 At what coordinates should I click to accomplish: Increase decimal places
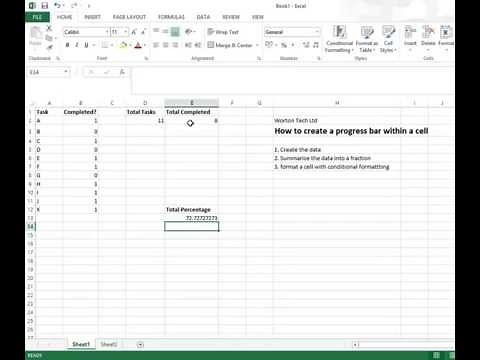(306, 45)
